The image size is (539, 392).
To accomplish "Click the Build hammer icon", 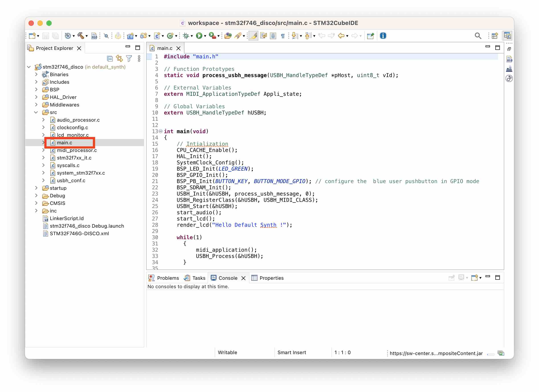I will 81,36.
